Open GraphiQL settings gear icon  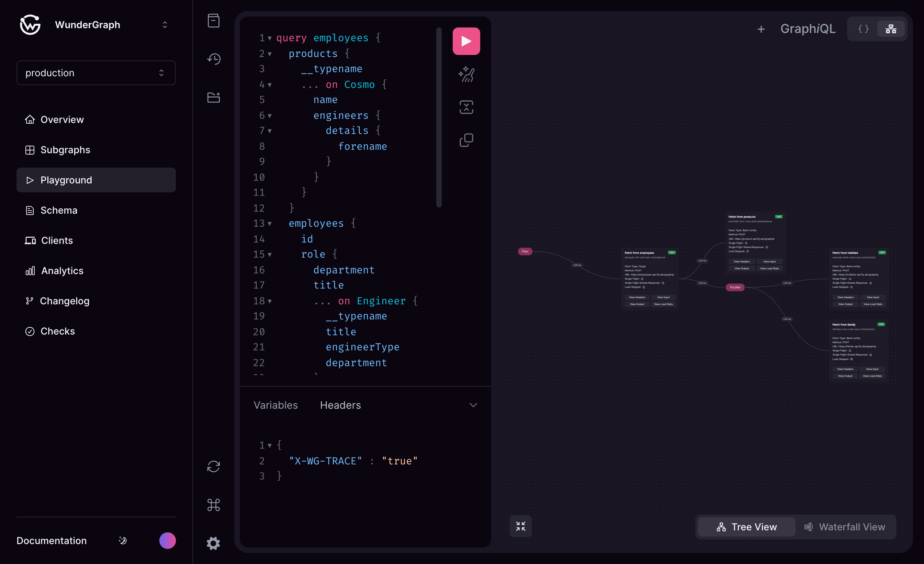[x=213, y=543]
